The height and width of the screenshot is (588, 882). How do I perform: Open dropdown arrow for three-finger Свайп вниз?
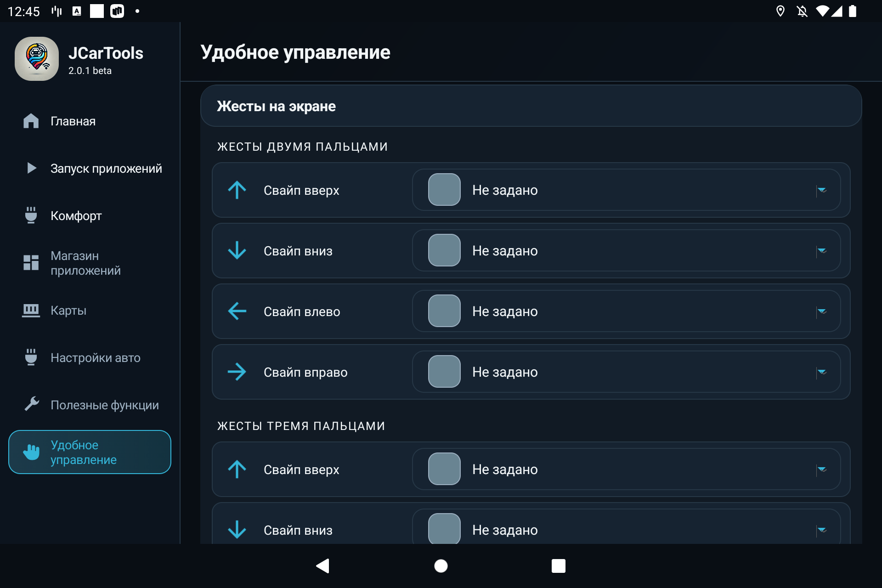tap(822, 530)
